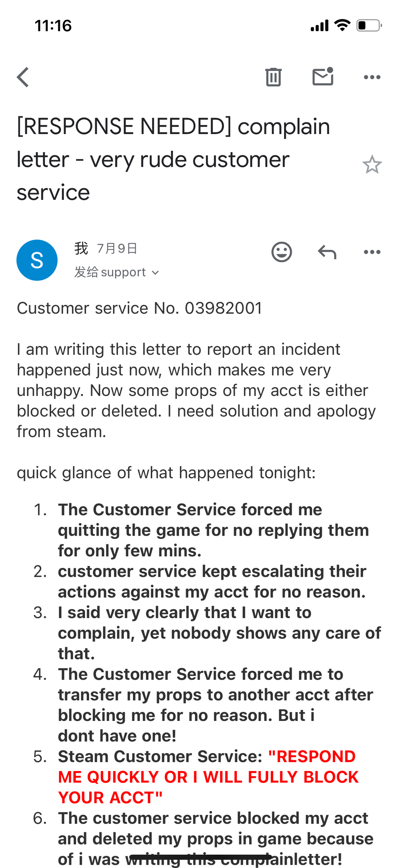Tap the sender name 我
The height and width of the screenshot is (868, 401).
81,248
